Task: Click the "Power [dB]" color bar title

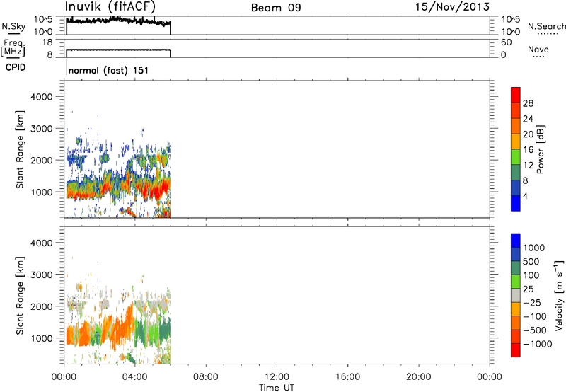Action: point(540,149)
